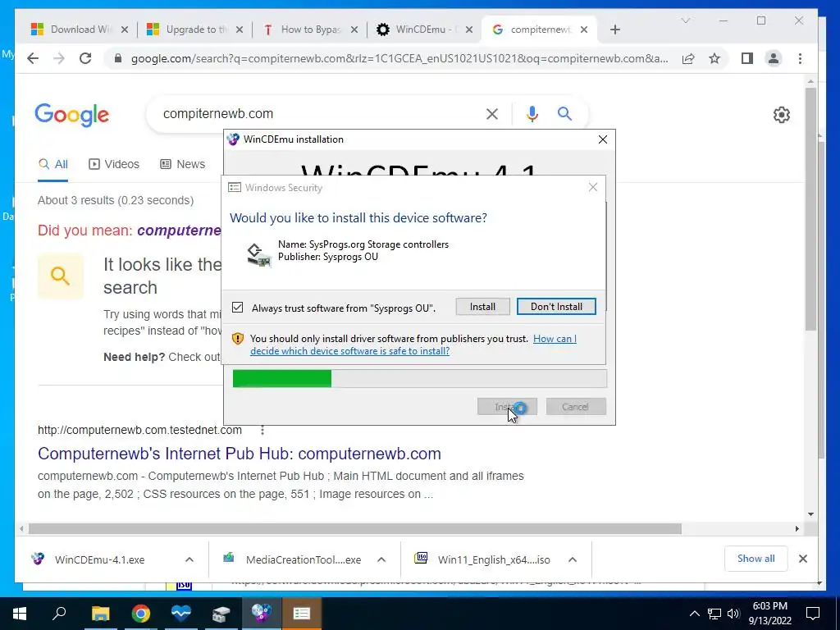
Task: Bookmark this page with star icon
Action: coord(714,58)
